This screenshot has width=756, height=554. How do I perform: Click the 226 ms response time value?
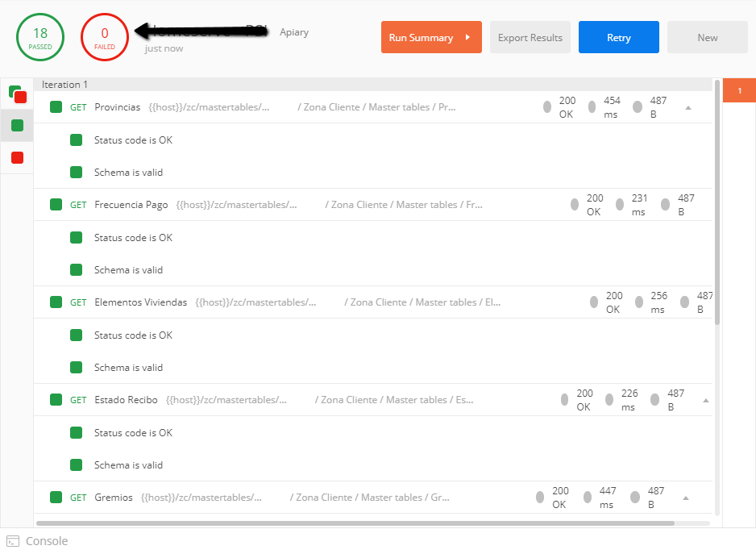pos(629,400)
